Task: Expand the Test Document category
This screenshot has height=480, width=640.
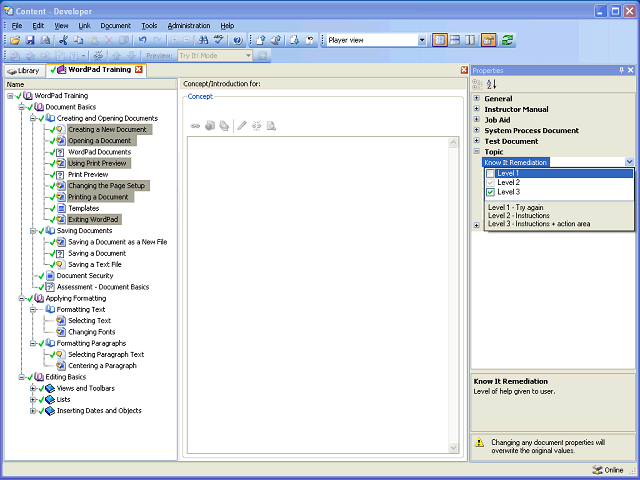Action: pos(476,140)
